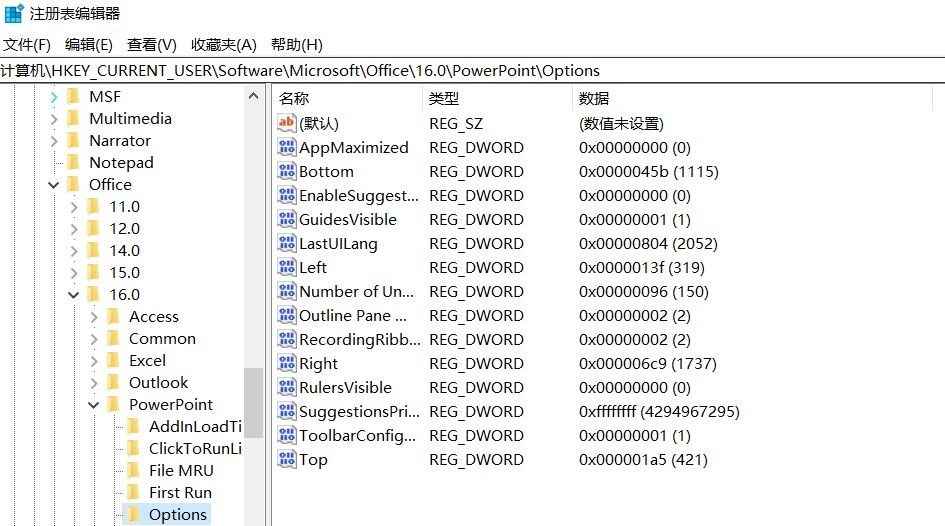Click the Excel folder icon

click(x=113, y=360)
